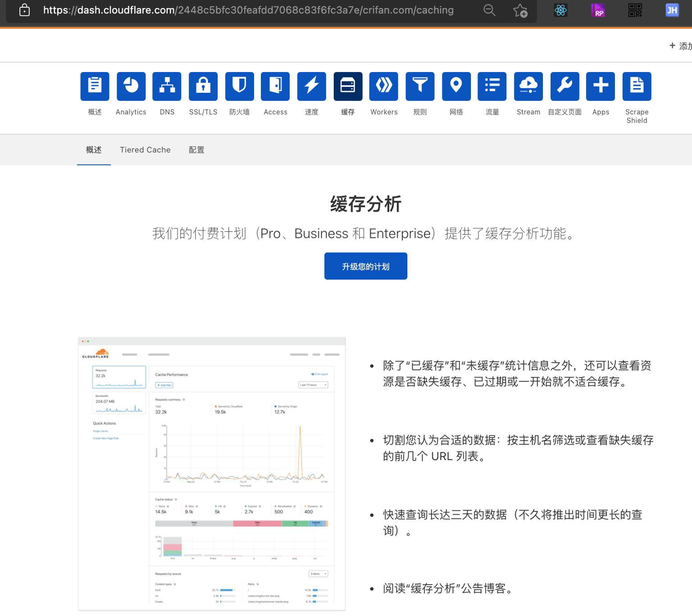692x616 pixels.
Task: Open the Workers chevrons icon
Action: [x=384, y=86]
